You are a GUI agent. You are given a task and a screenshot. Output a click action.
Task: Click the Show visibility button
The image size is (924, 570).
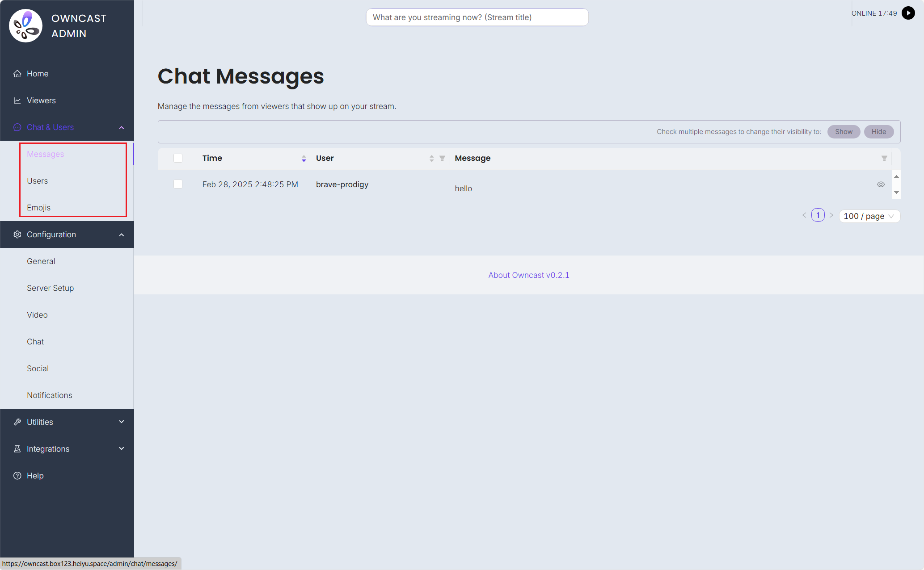(x=844, y=132)
